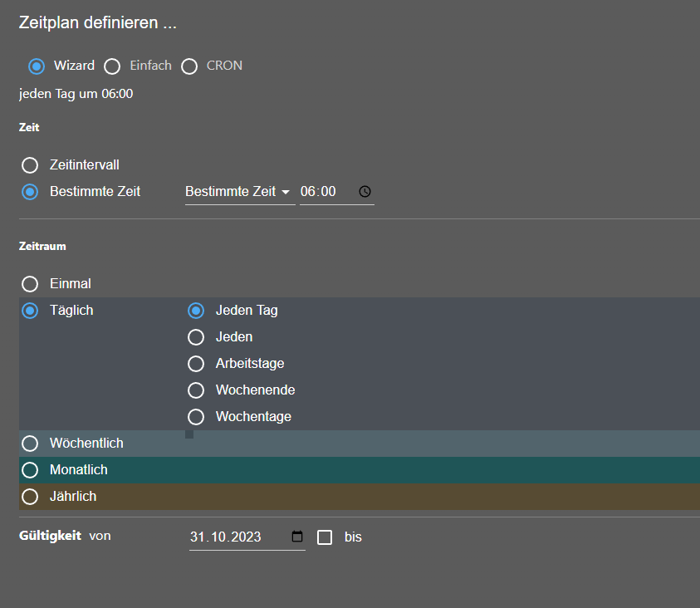Image resolution: width=700 pixels, height=608 pixels.
Task: Click the schedule summary 'jeden Tag um 06:00'
Action: (x=76, y=94)
